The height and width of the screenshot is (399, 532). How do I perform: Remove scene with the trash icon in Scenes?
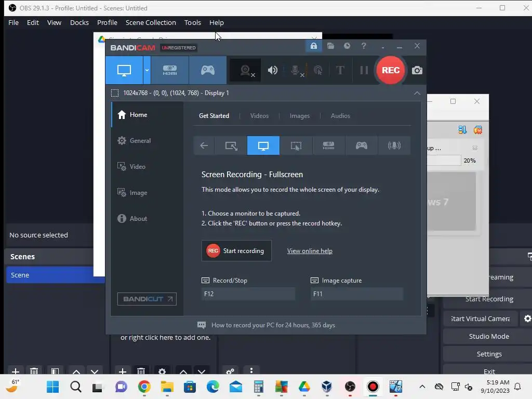point(34,371)
